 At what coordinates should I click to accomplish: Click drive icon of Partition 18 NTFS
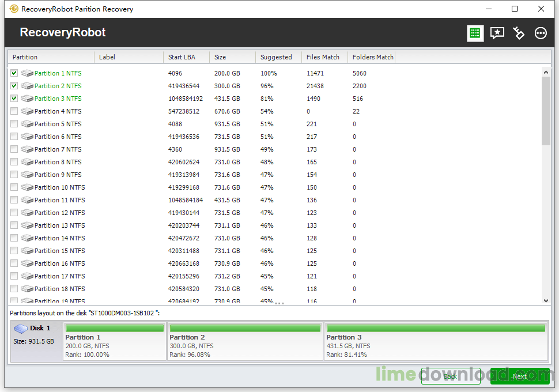(x=27, y=289)
